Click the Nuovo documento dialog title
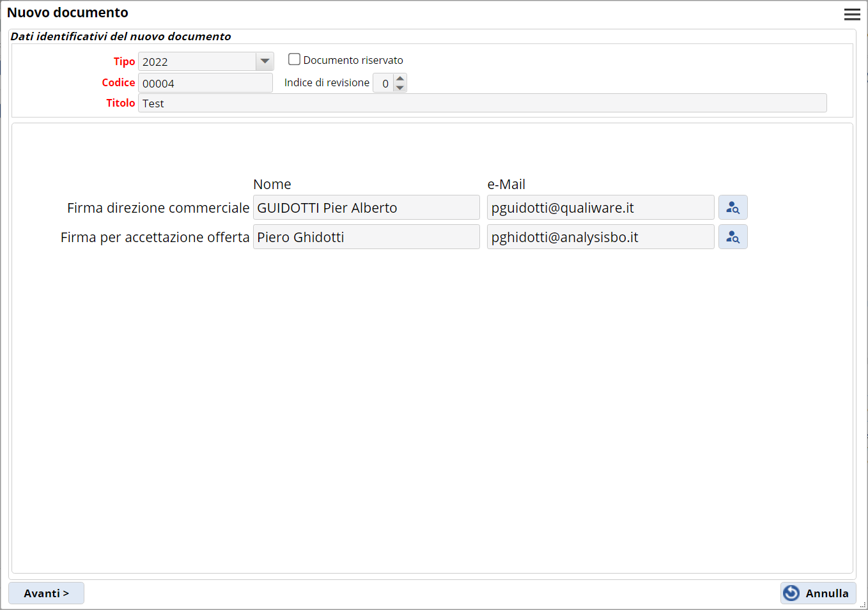Image resolution: width=868 pixels, height=610 pixels. [x=68, y=13]
